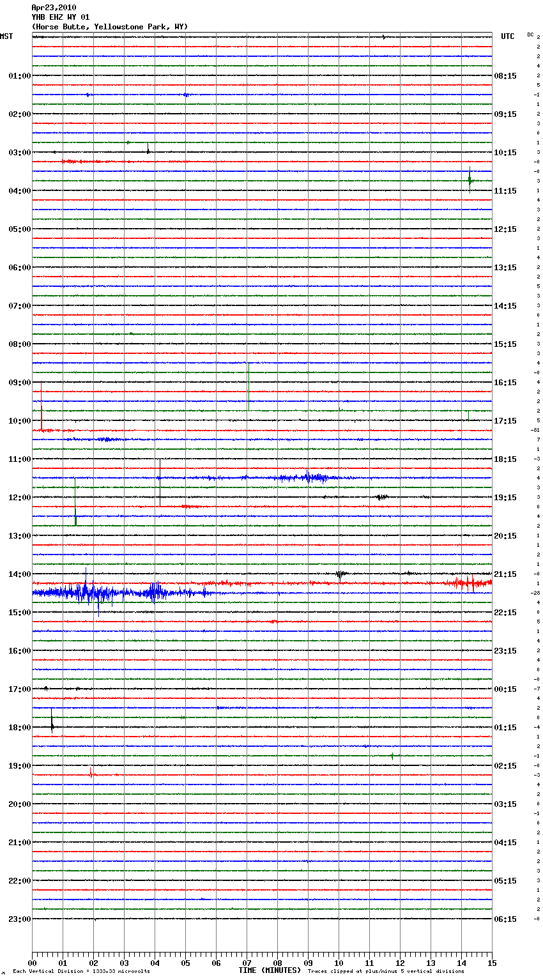Click the DC column header
This screenshot has width=543, height=980.
click(530, 34)
